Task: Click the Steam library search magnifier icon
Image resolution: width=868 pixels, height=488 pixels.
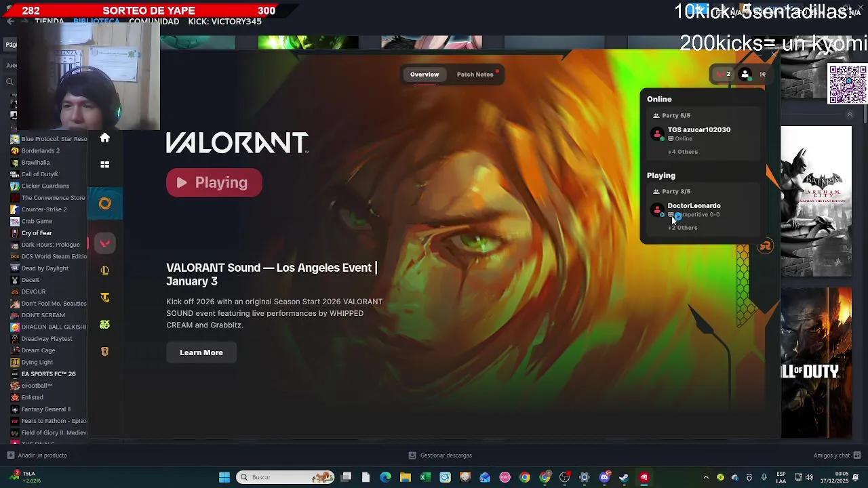Action: point(9,82)
